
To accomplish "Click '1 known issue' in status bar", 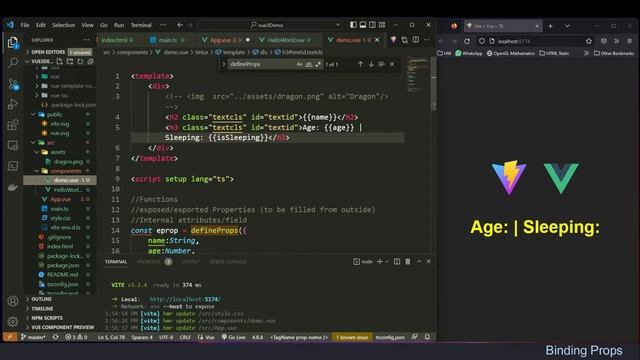I will (x=352, y=337).
